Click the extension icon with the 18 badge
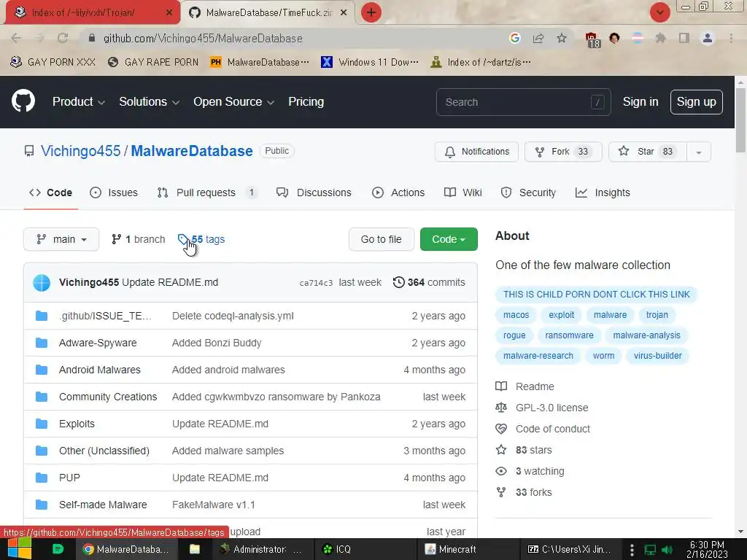Screen dimensions: 747x560 592,39
